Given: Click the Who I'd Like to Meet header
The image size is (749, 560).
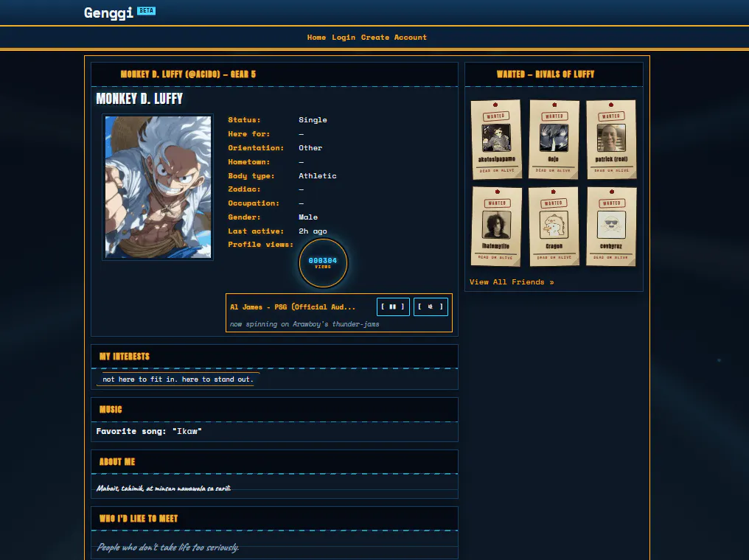Looking at the screenshot, I should (x=139, y=519).
